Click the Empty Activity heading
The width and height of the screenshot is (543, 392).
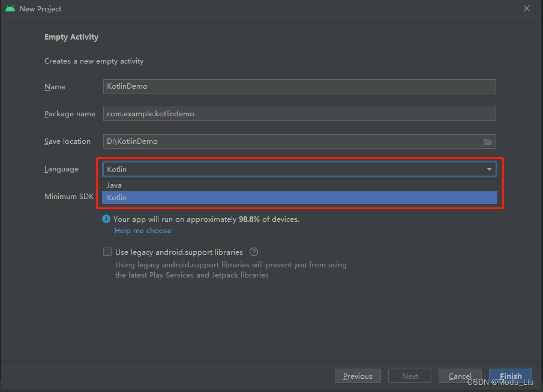pos(71,37)
